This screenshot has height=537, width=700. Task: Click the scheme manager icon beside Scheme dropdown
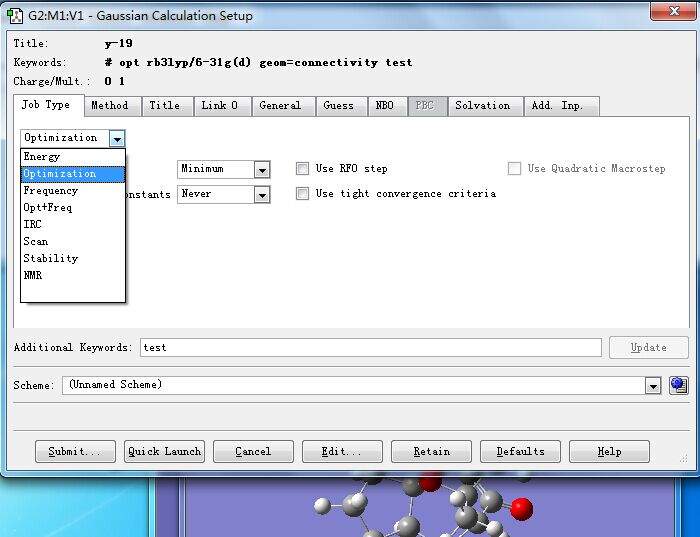678,385
